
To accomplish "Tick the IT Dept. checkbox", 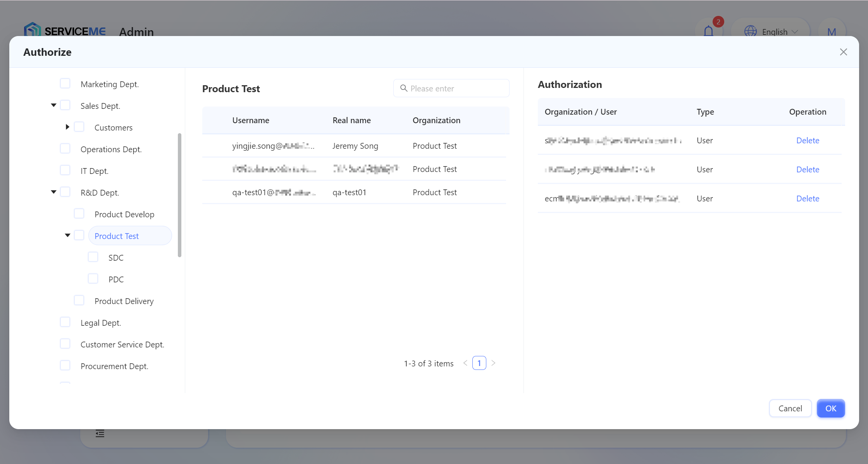I will (x=65, y=170).
